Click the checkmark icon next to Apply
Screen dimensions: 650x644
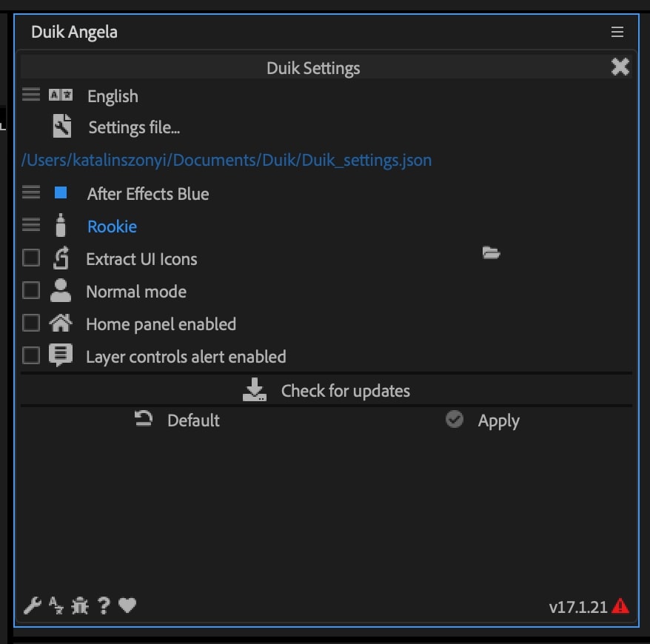tap(455, 419)
